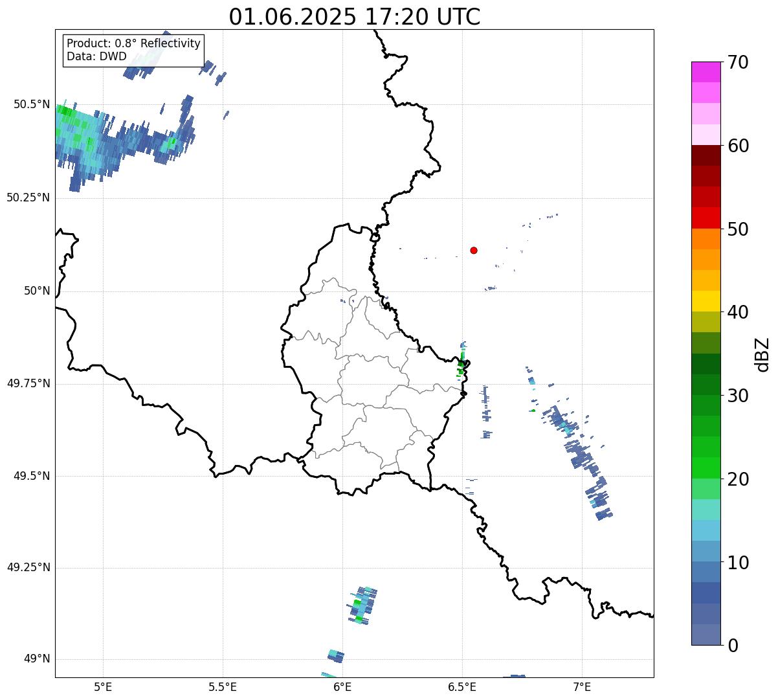Click the yellow colorbar segment near 40
Viewport: 778px width, 700px height.
(706, 301)
